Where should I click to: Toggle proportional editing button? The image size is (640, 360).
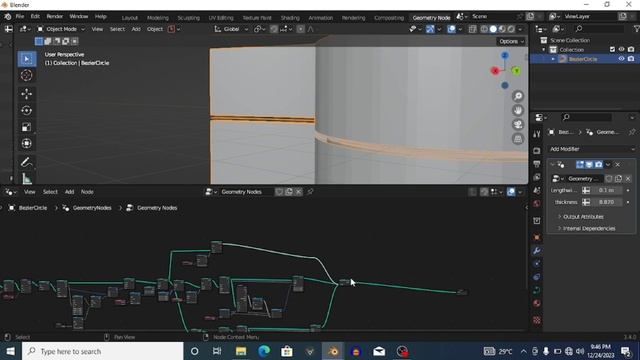[300, 29]
